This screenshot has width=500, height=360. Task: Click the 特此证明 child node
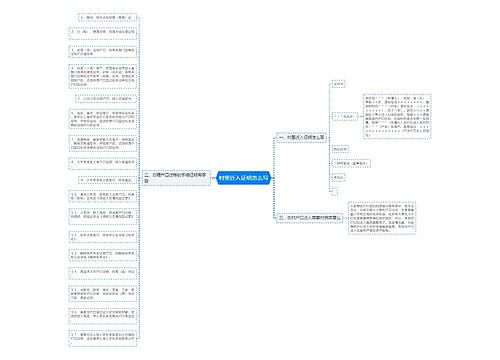point(340,149)
